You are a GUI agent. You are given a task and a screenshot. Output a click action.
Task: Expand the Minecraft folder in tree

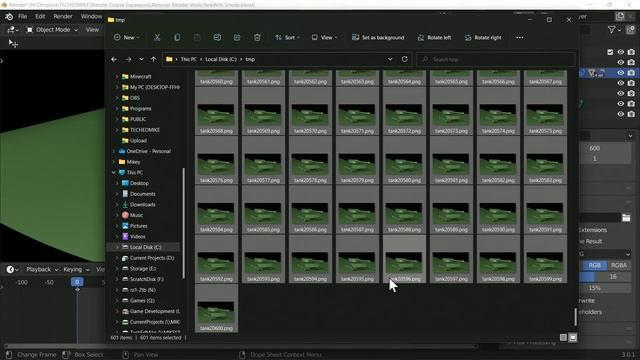[117, 77]
